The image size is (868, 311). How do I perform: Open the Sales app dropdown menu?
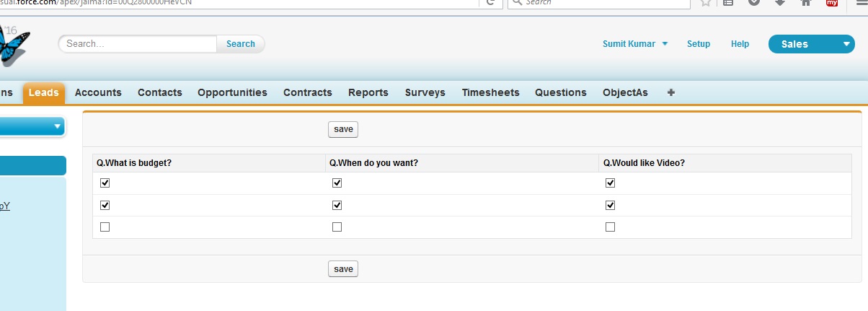click(x=812, y=44)
